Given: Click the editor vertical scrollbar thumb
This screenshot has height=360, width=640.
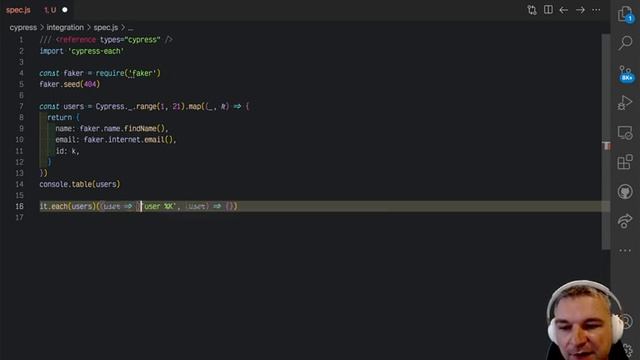Looking at the screenshot, I should pyautogui.click(x=606, y=141).
